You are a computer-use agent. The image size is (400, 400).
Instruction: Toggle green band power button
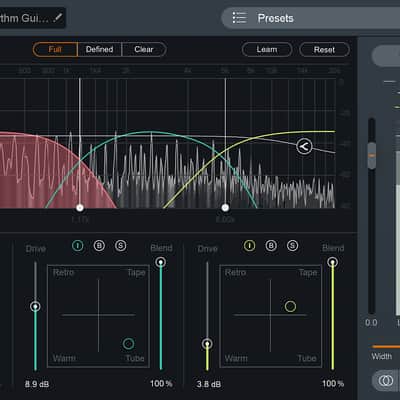78,246
